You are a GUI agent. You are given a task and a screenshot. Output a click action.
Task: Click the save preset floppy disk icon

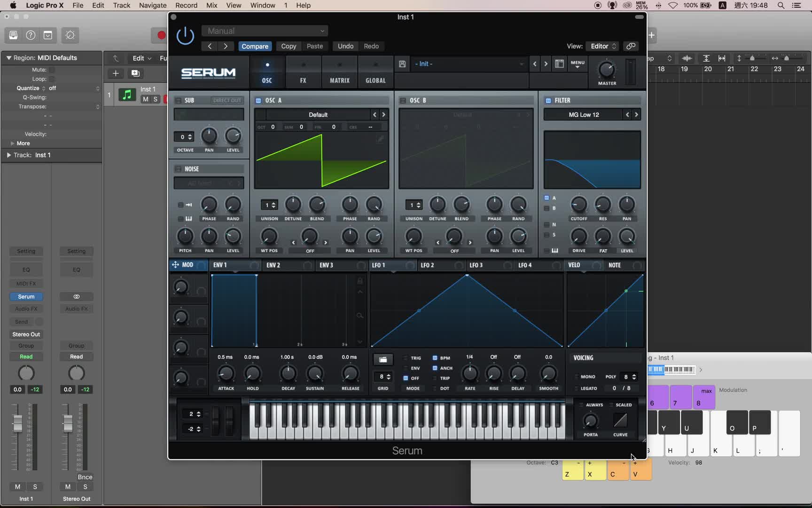(402, 64)
